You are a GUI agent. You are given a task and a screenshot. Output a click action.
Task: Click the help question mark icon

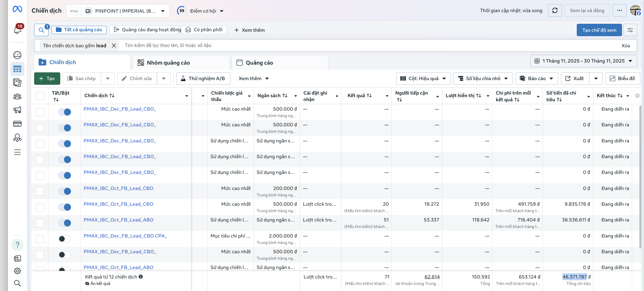(x=17, y=244)
